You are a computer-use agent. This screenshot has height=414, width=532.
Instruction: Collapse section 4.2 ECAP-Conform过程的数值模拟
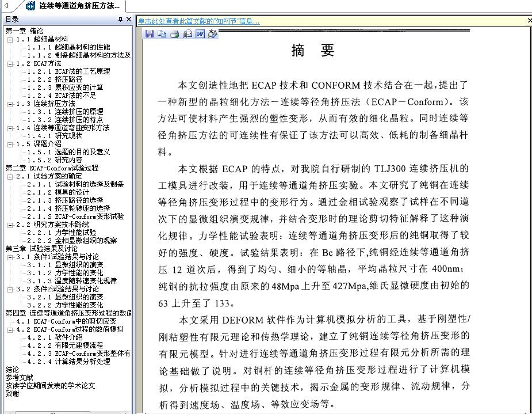coord(10,330)
